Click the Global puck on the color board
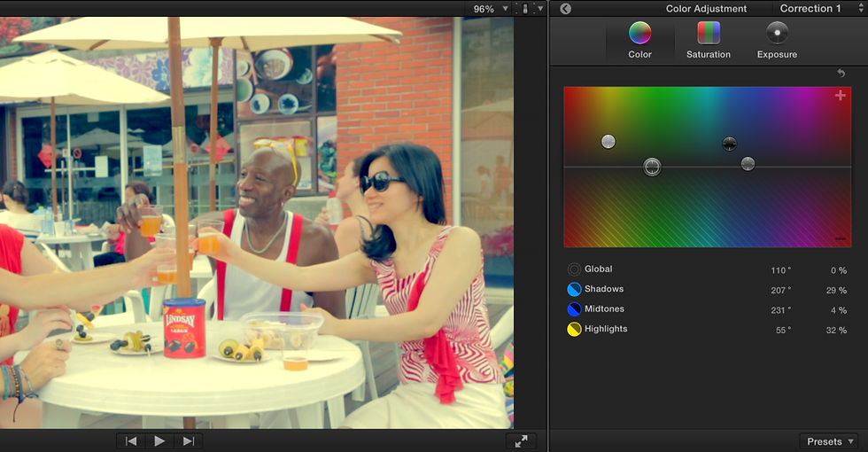Screen dimensions: 868x452 (652, 167)
